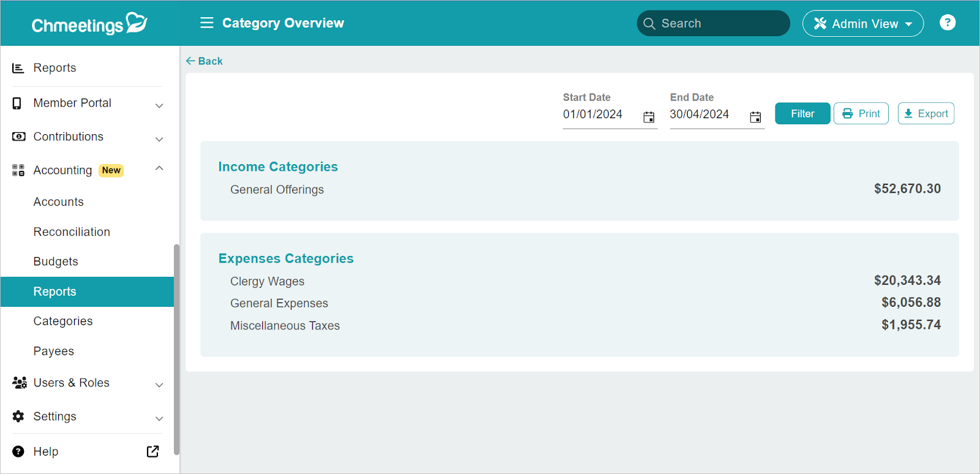Expand the Users & Roles section
The height and width of the screenshot is (474, 980).
click(x=159, y=385)
